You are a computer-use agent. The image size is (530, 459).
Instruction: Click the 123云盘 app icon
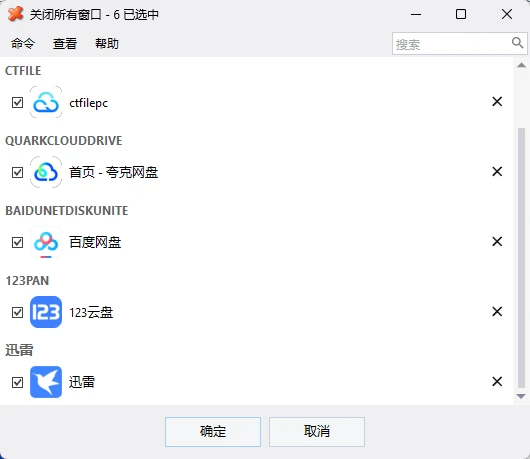click(x=46, y=312)
